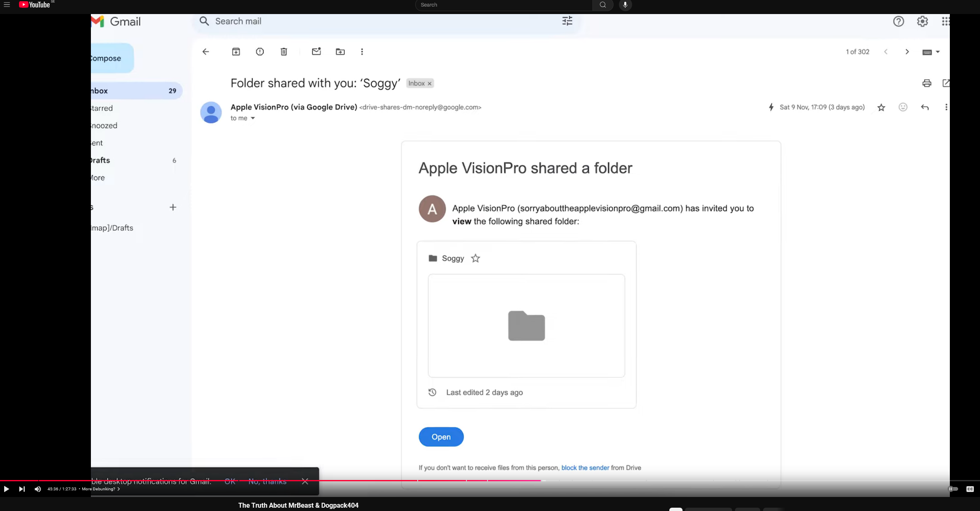Toggle closed captions CC

tap(970, 489)
